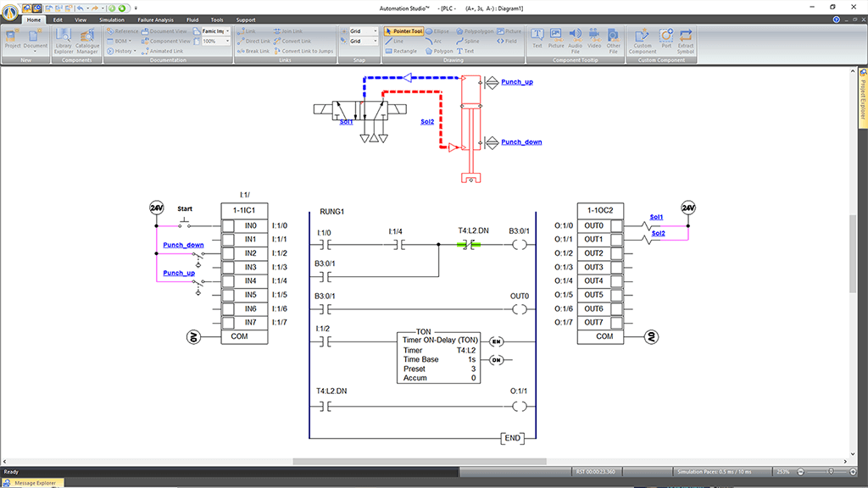Open the zoom percentage 100% dropdown
868x488 pixels.
[227, 41]
